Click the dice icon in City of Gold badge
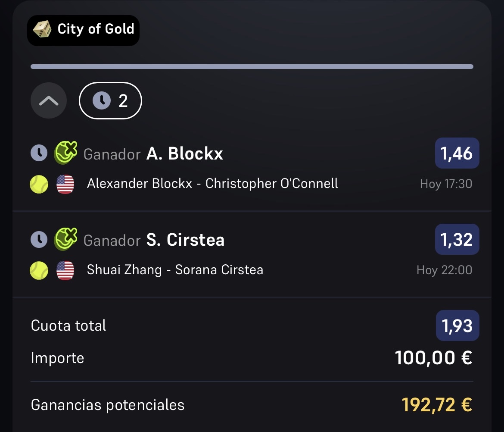 coord(42,29)
